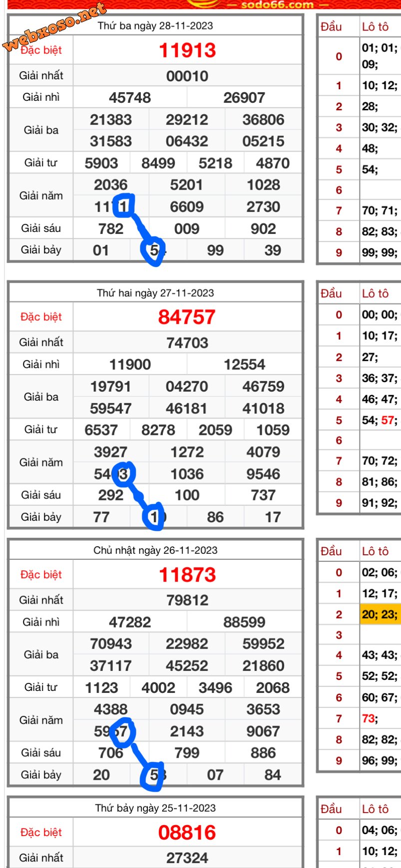Click the circled number 5967 in Giải năm
The width and height of the screenshot is (401, 868).
[111, 731]
